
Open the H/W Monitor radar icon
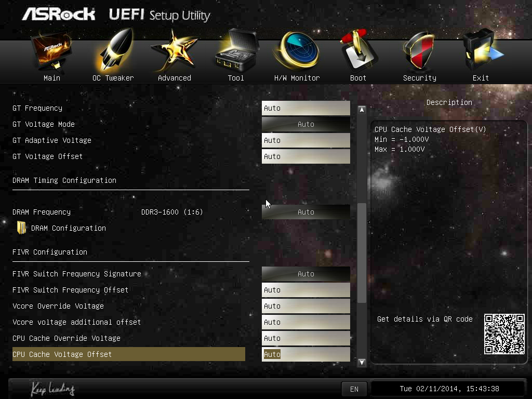point(297,53)
